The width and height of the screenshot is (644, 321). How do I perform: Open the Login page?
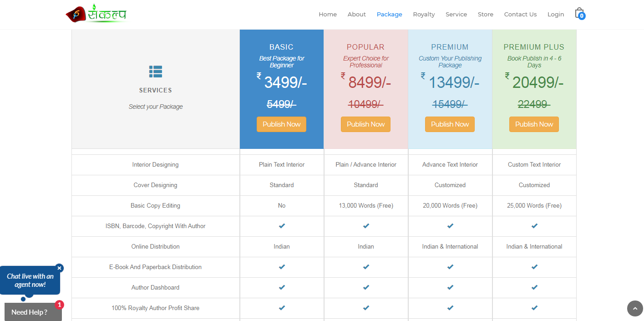click(556, 15)
